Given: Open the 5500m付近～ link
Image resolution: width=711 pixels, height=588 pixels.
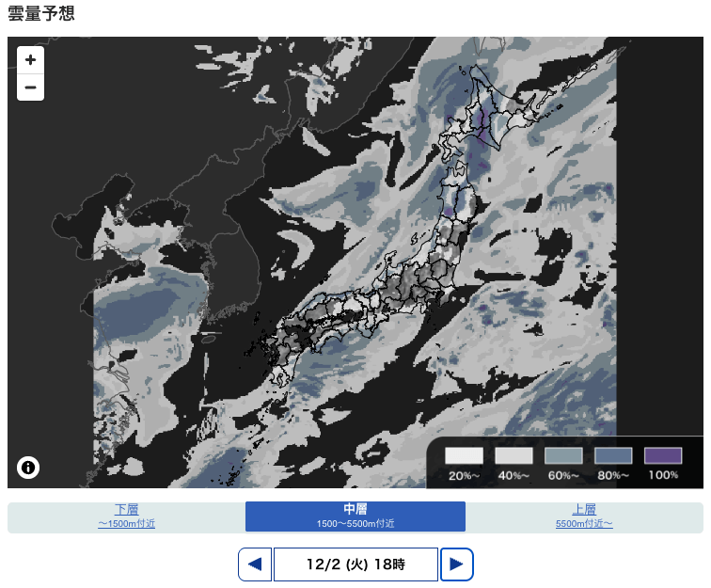Looking at the screenshot, I should [584, 523].
